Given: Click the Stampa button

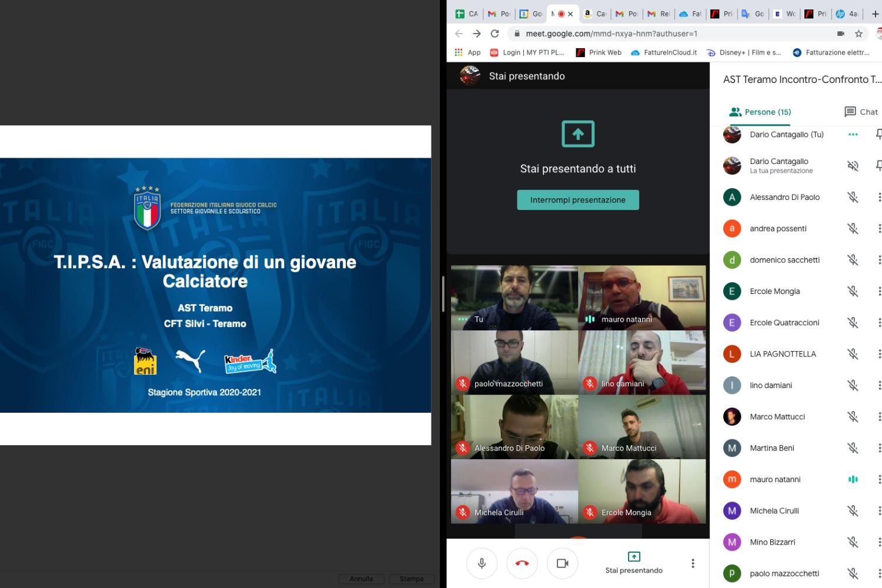Looking at the screenshot, I should [412, 579].
